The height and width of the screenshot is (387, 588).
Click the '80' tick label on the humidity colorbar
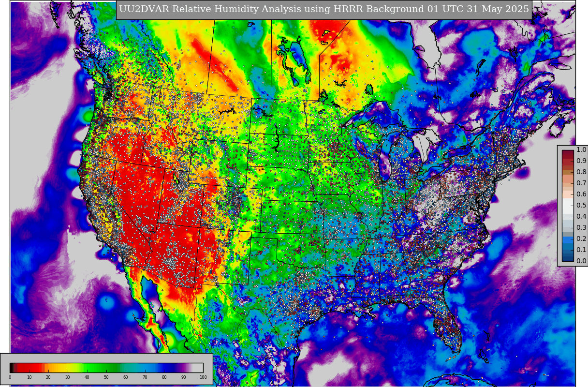pyautogui.click(x=164, y=377)
